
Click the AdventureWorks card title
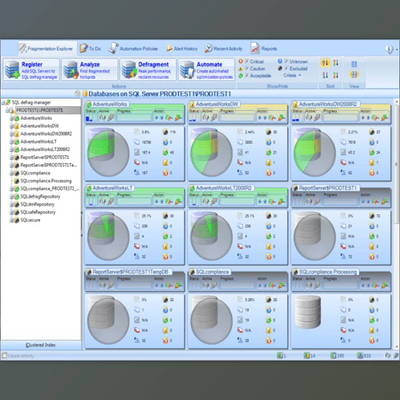coord(110,104)
